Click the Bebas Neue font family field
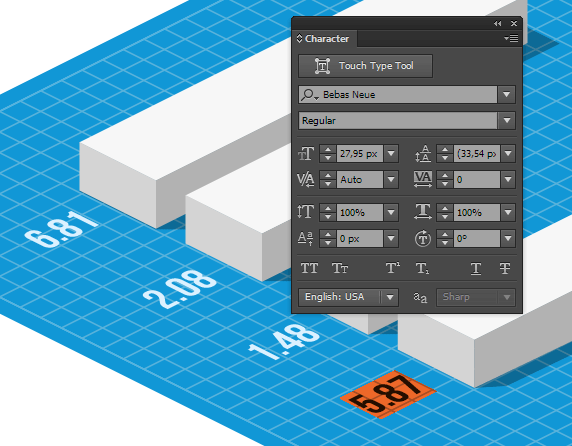Screen dimensions: 572x446 tap(398, 94)
